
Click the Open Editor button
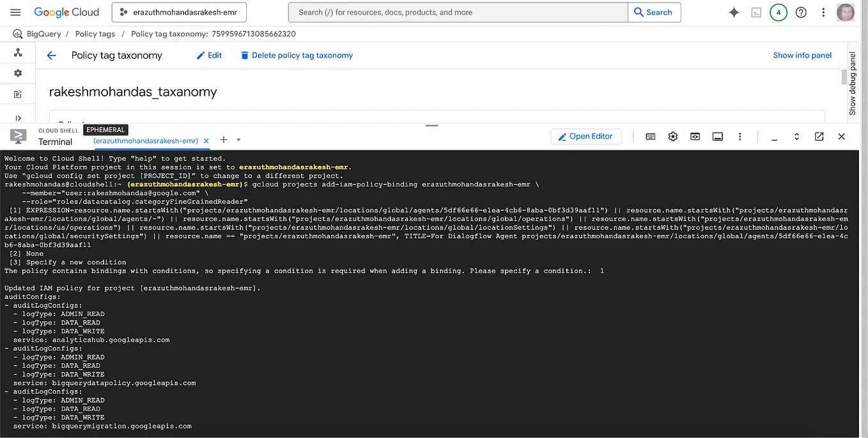tap(586, 136)
